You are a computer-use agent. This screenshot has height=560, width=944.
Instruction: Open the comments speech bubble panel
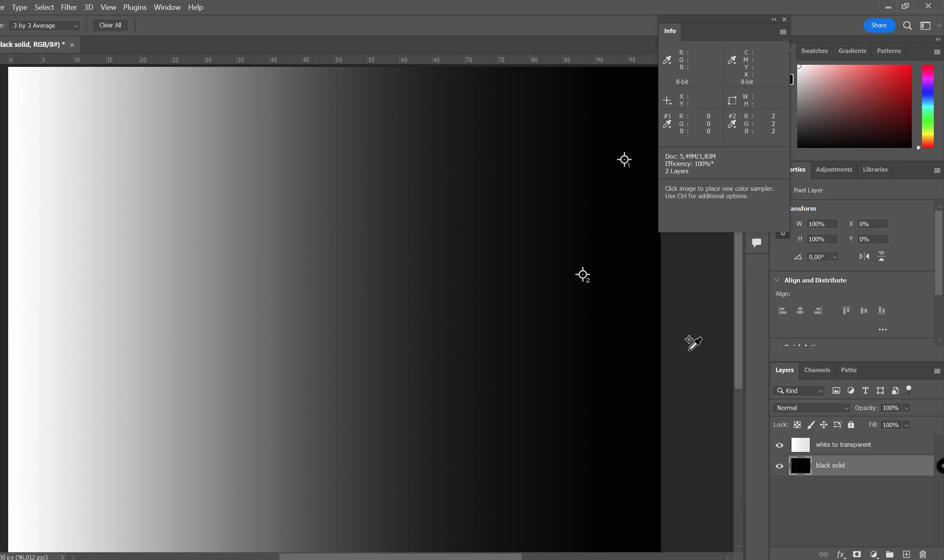click(x=756, y=243)
